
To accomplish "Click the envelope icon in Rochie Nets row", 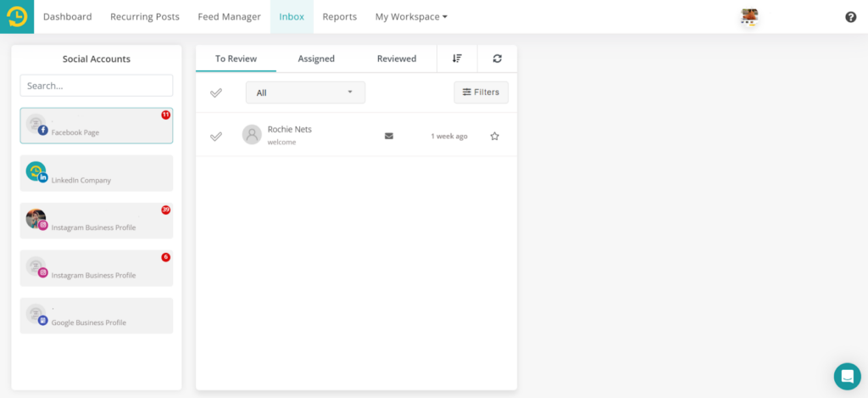I will (x=389, y=136).
